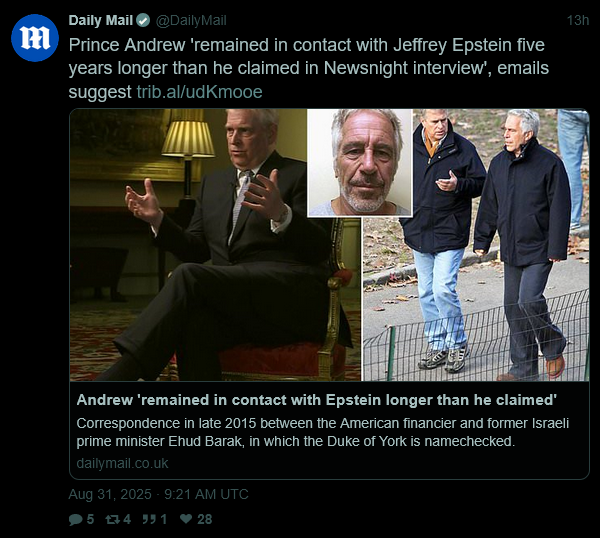The height and width of the screenshot is (538, 600).
Task: Open the inset mugshot photo
Action: pos(360,163)
